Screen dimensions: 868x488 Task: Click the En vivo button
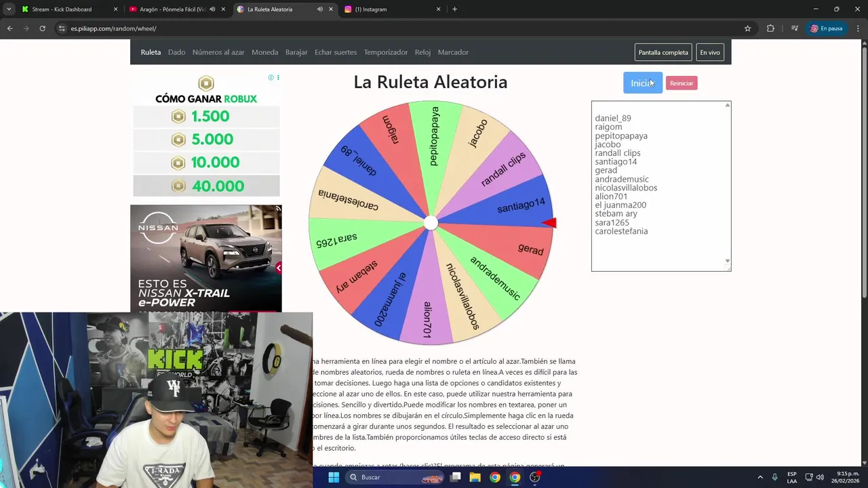710,52
